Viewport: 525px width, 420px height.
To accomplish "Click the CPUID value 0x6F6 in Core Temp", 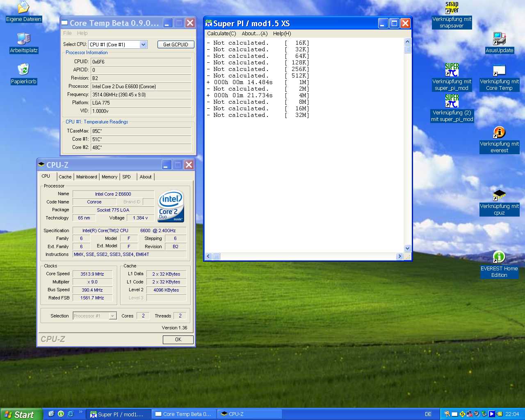I will (141, 62).
